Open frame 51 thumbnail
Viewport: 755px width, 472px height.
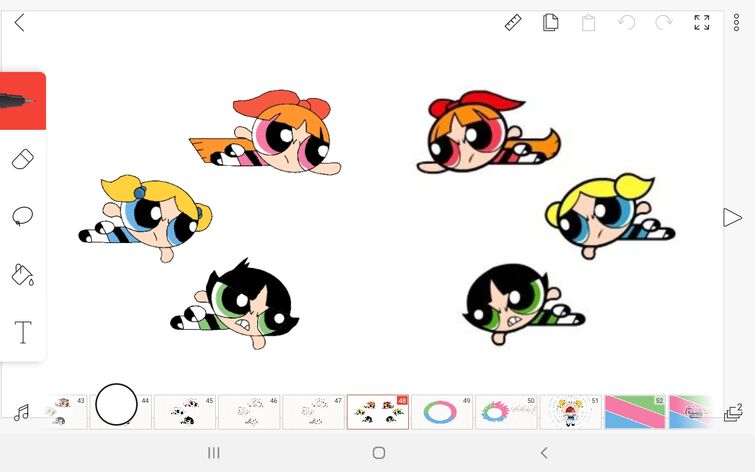tap(571, 412)
